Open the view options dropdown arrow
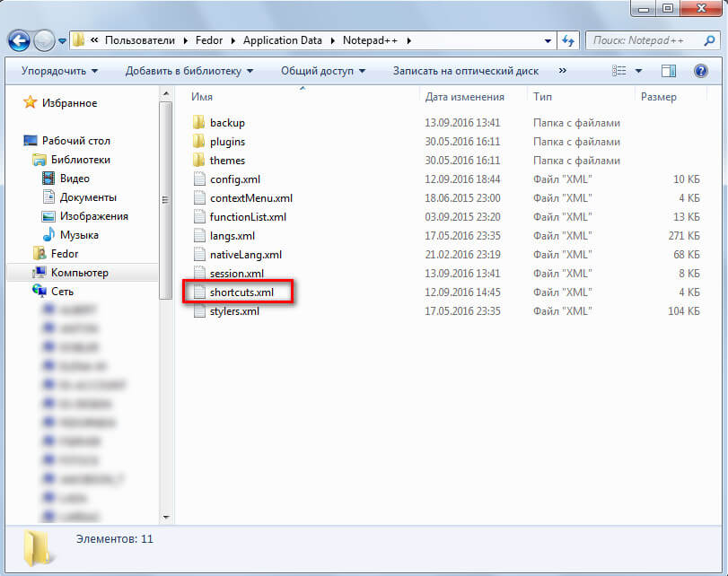 pos(638,71)
